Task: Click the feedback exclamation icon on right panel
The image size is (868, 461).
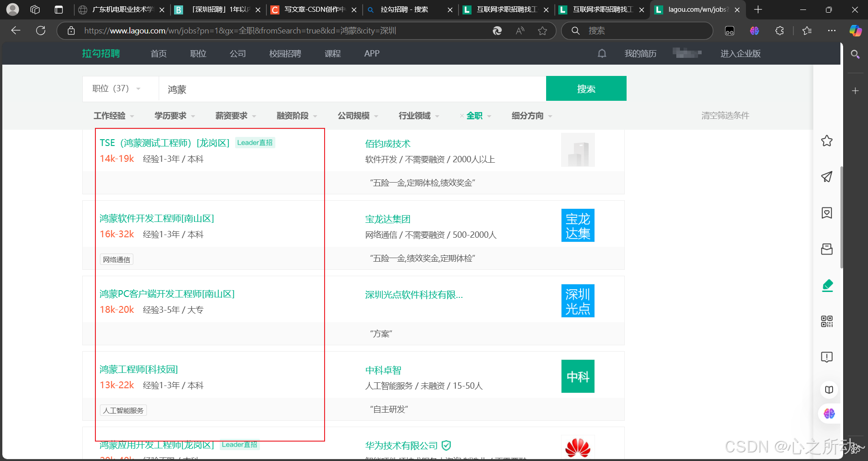Action: click(827, 357)
